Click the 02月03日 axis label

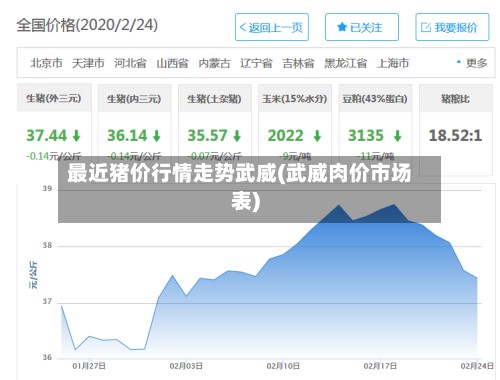[x=186, y=366]
